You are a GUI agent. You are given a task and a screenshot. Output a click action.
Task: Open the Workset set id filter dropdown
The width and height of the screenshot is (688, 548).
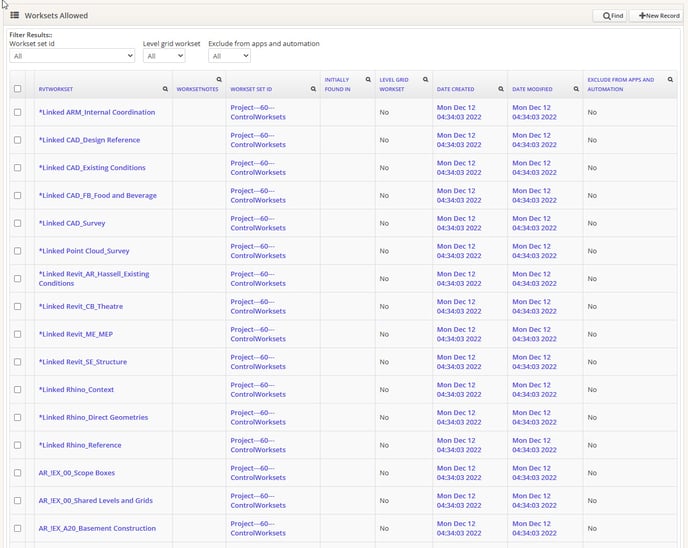(x=72, y=56)
